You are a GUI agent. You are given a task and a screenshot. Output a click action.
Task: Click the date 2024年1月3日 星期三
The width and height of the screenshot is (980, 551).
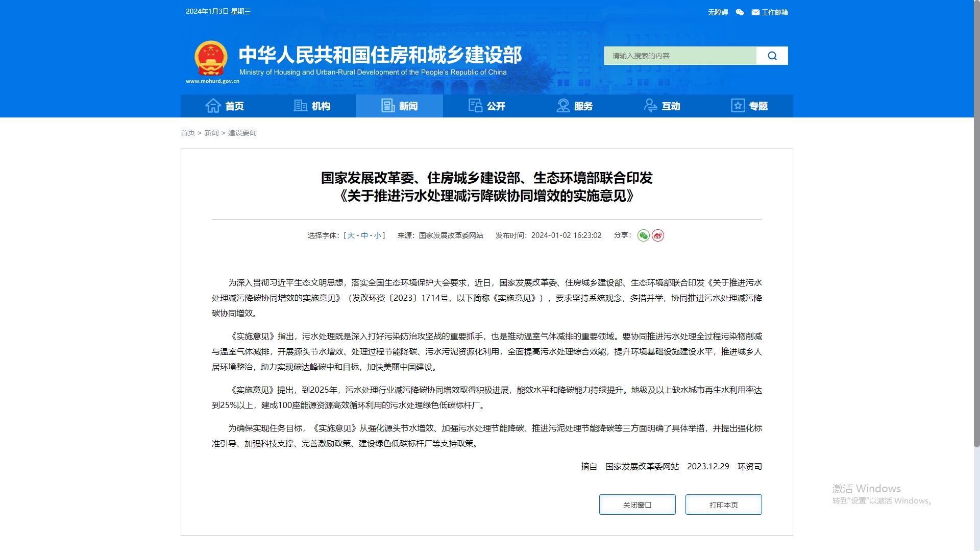point(218,11)
